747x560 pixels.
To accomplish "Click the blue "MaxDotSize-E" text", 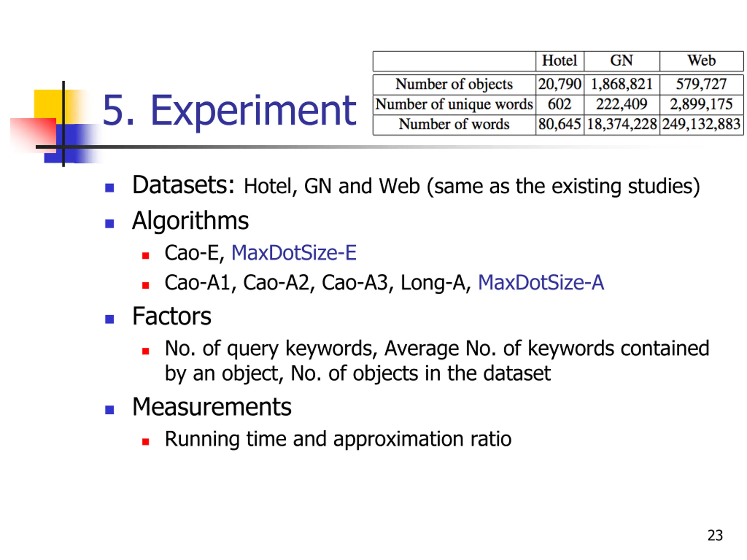I will [294, 253].
